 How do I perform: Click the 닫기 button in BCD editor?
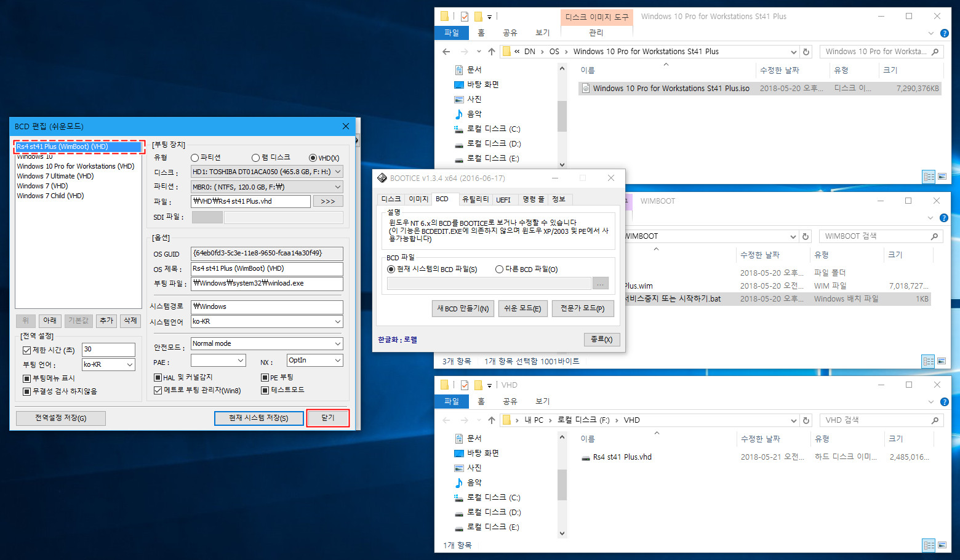tap(328, 418)
